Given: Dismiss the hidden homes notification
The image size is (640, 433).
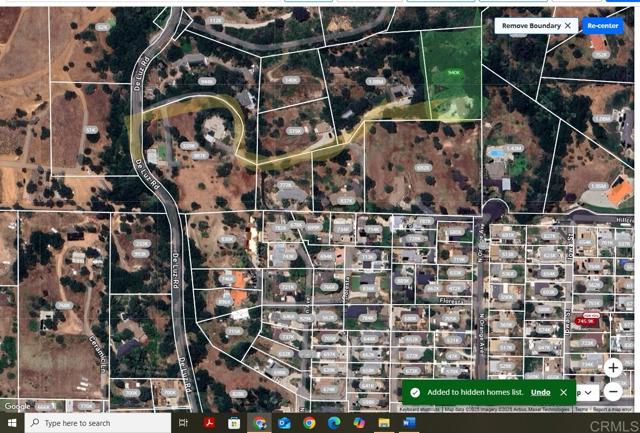Looking at the screenshot, I should tap(564, 393).
